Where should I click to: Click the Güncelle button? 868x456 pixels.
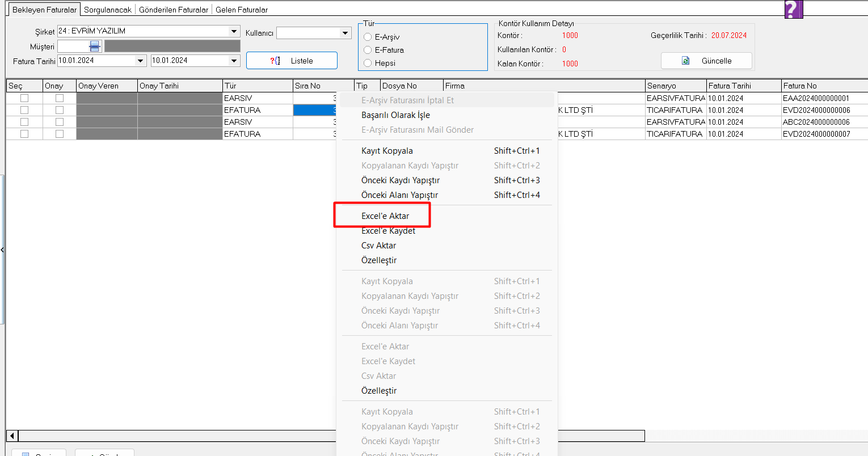point(706,61)
